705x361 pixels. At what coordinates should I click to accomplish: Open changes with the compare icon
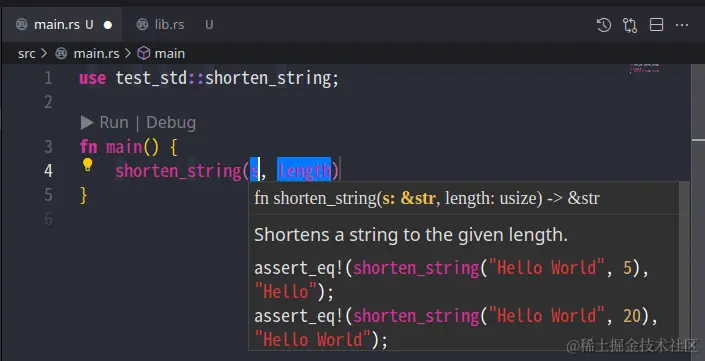(630, 25)
